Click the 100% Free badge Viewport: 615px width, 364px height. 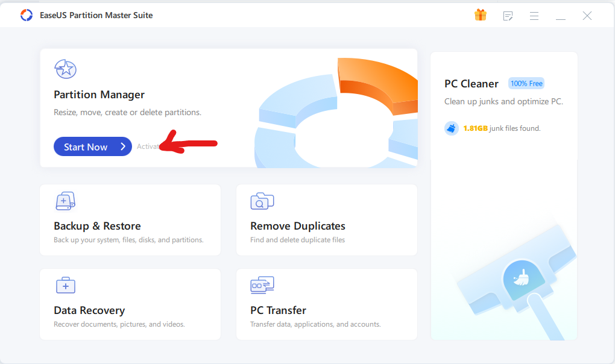pyautogui.click(x=526, y=83)
